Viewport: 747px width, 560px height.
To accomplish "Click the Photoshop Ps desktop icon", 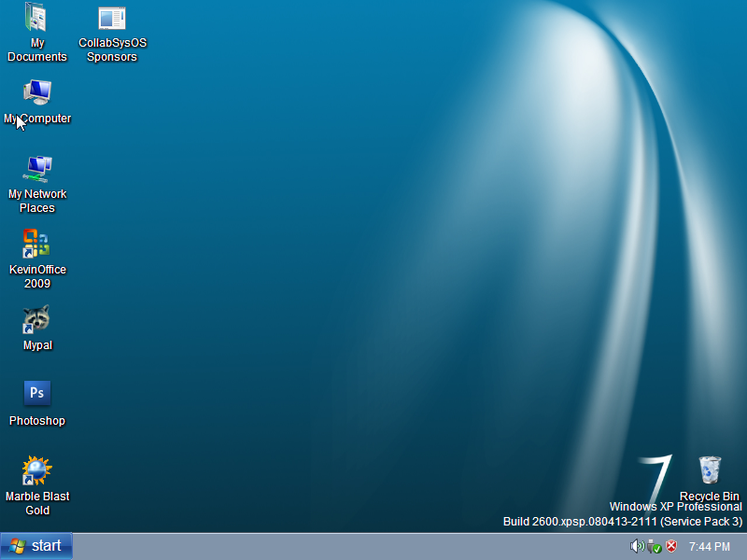I will [x=37, y=394].
